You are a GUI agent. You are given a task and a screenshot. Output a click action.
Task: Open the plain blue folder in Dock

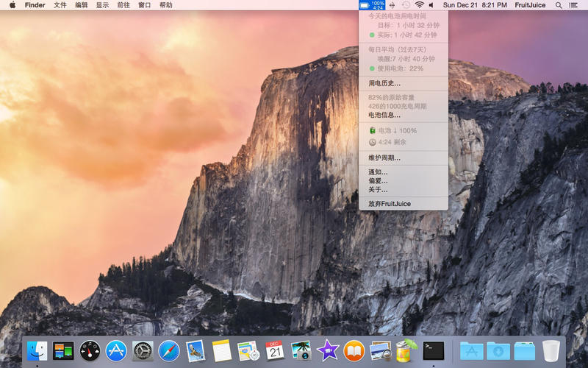tap(524, 351)
